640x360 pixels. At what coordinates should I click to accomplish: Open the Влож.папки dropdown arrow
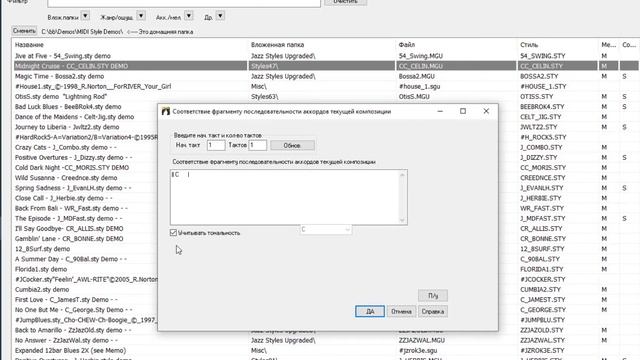85,16
